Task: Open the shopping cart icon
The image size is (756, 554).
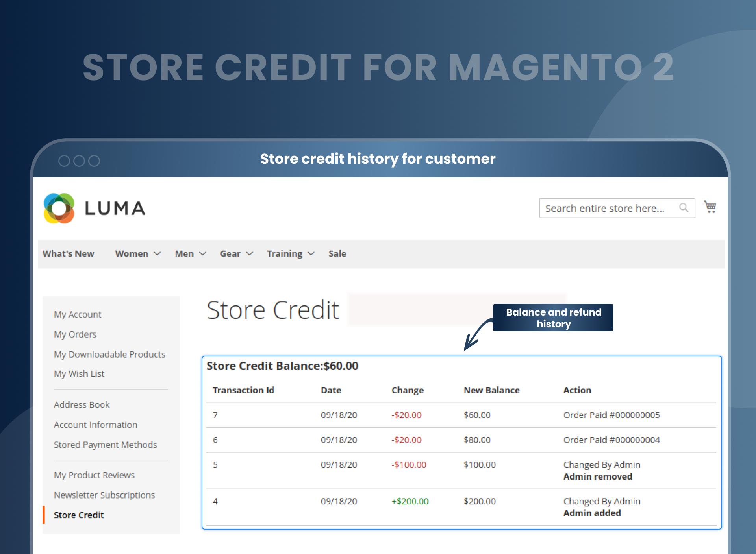Action: [x=710, y=207]
